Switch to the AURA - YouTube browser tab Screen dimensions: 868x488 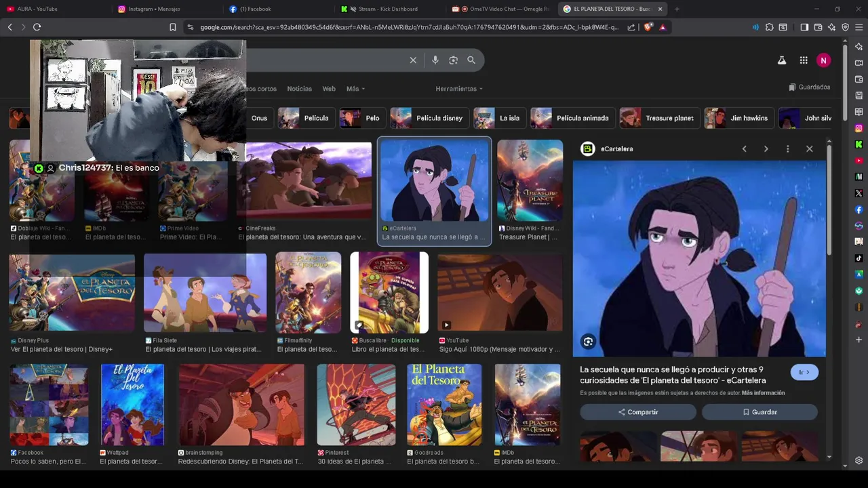point(56,9)
